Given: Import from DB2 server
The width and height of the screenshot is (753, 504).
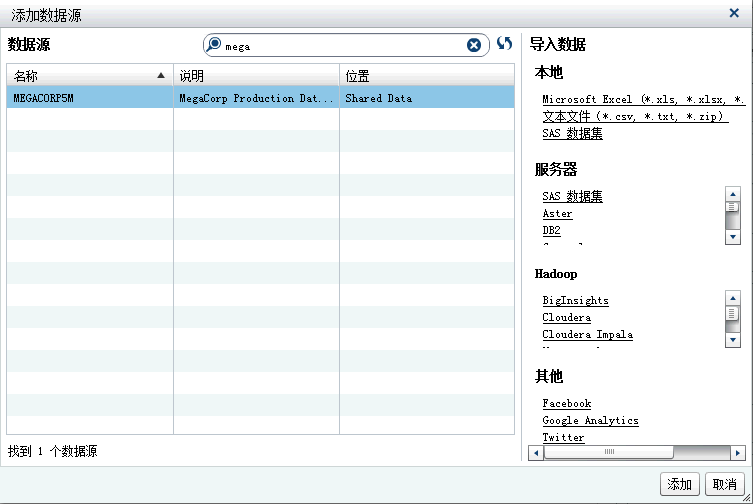Looking at the screenshot, I should (551, 230).
